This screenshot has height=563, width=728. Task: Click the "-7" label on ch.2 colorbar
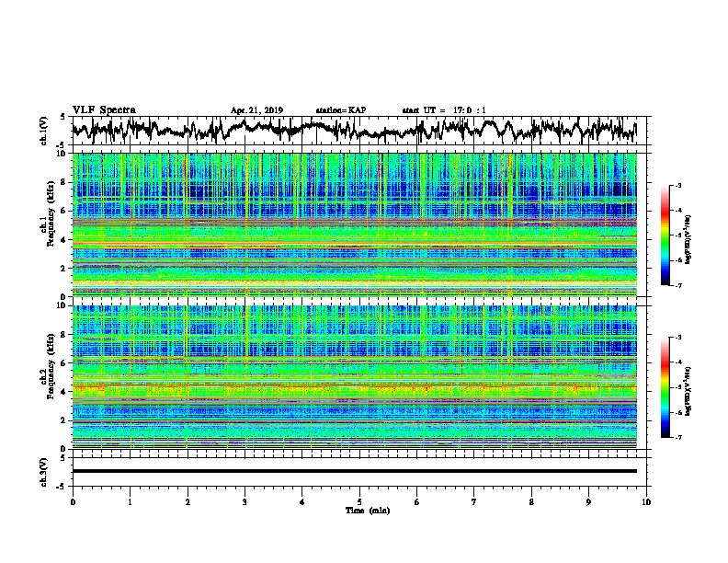coord(677,437)
